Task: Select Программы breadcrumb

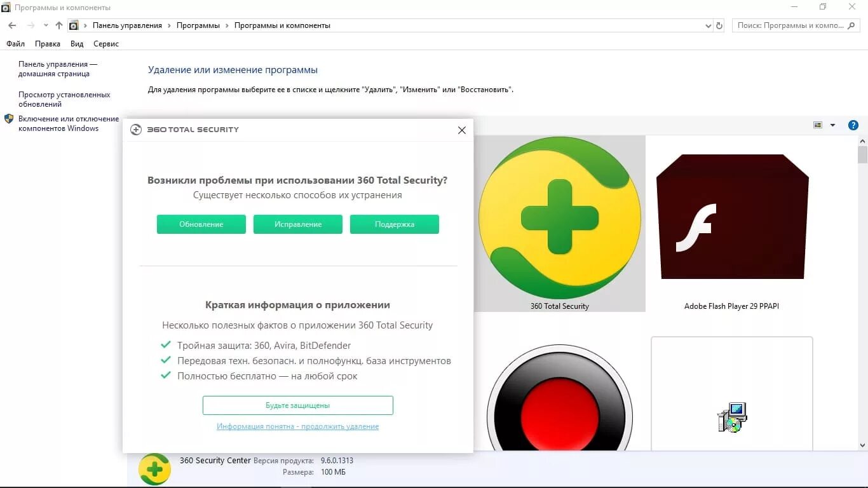Action: pyautogui.click(x=198, y=25)
